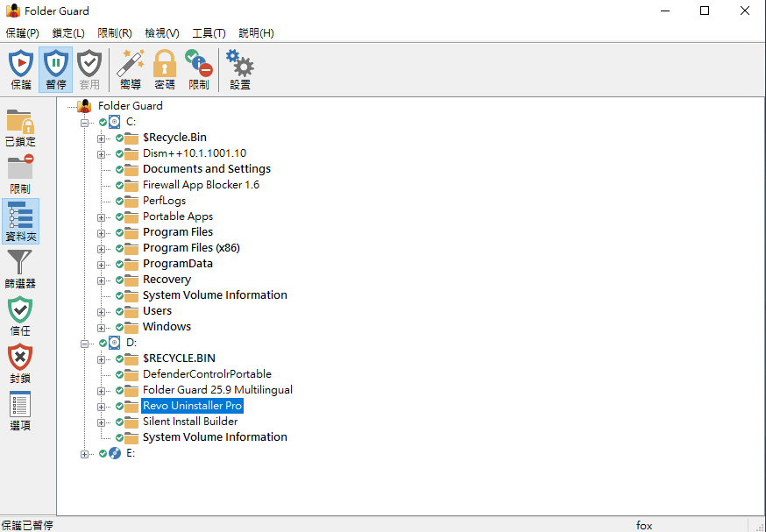
Task: Select the DefenderControlrPortable row text
Action: (x=207, y=374)
